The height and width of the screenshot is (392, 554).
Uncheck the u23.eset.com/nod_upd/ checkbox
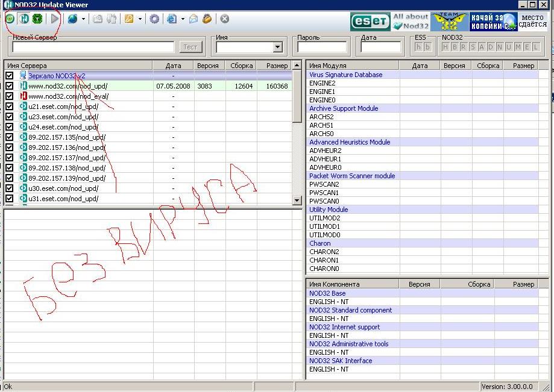[10, 116]
